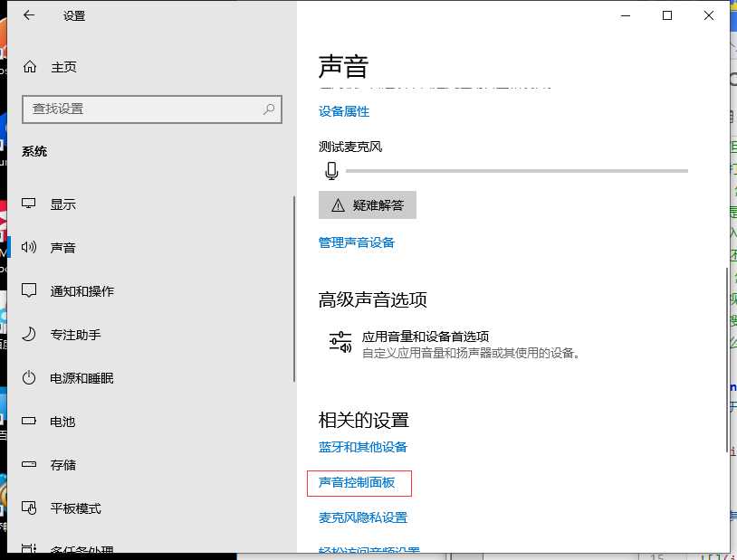Click the 平板模式 tablet icon
This screenshot has width=737, height=560.
coord(29,508)
